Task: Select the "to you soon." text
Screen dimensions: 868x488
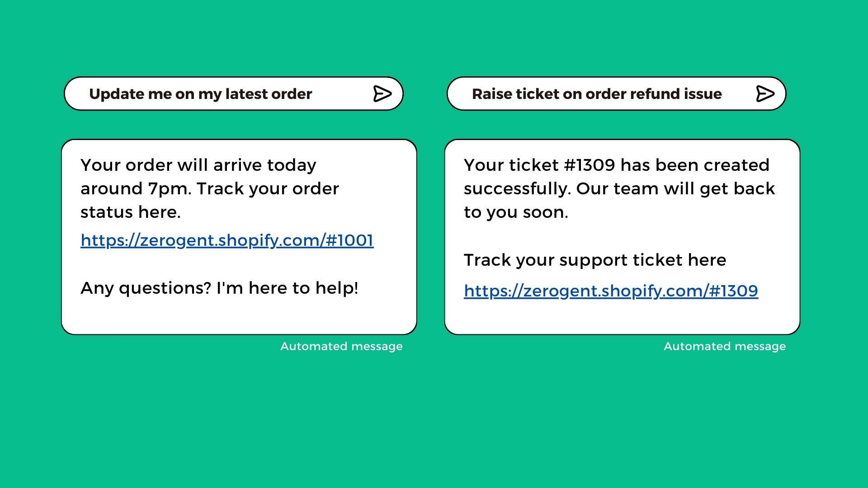Action: (516, 212)
